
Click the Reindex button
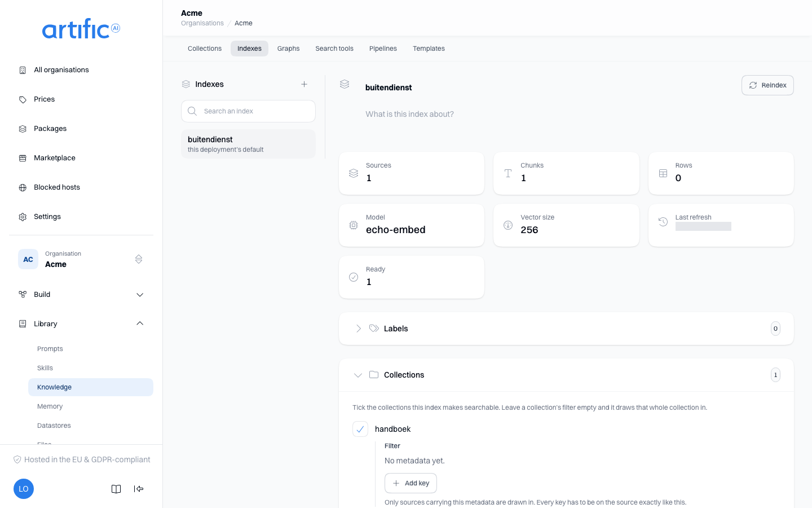coord(767,85)
